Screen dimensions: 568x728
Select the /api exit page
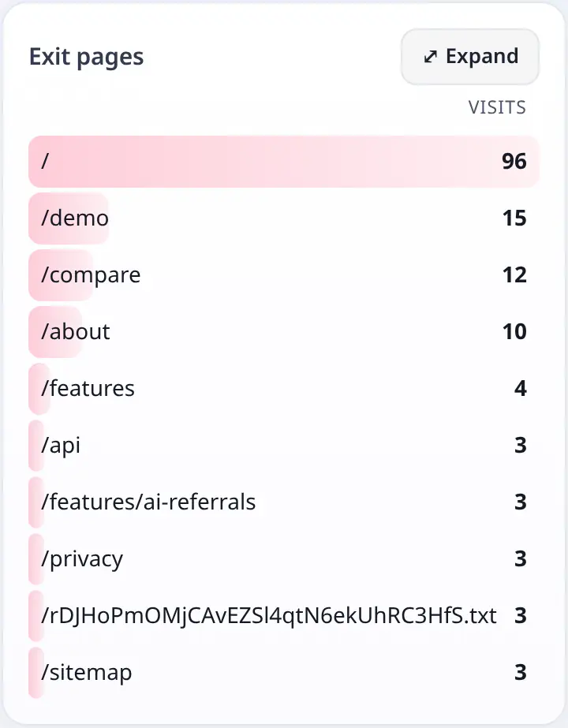click(284, 446)
